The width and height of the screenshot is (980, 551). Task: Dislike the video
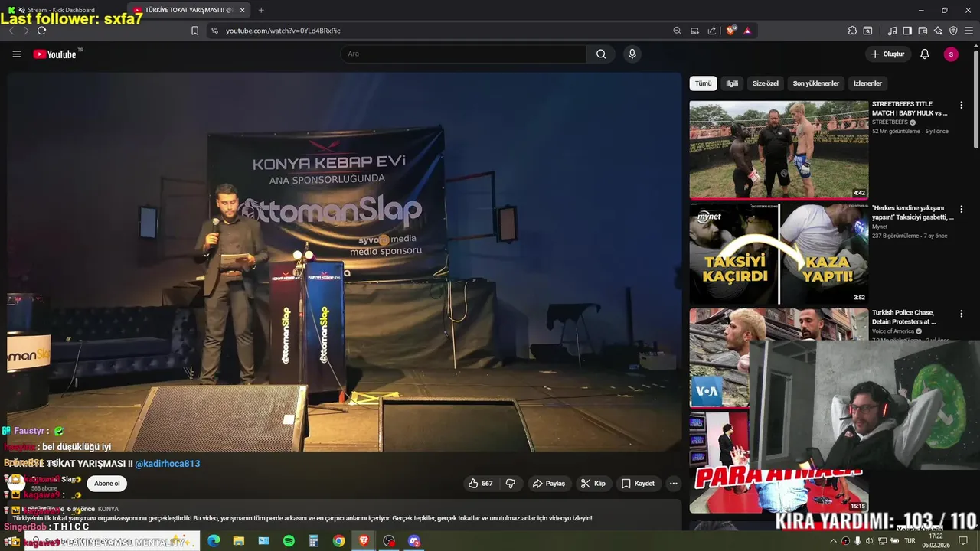point(511,484)
